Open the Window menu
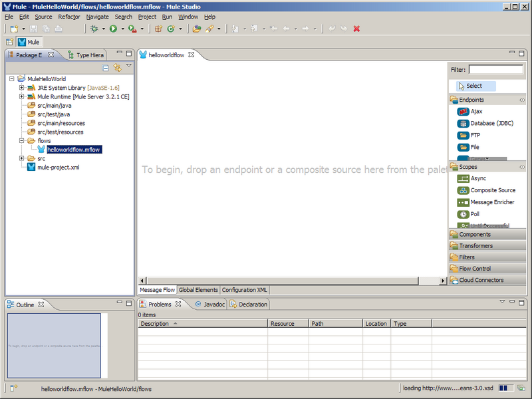This screenshot has width=532, height=399. [188, 17]
